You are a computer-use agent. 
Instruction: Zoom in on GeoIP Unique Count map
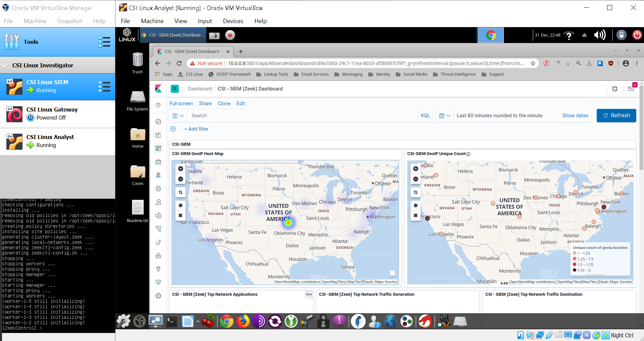[416, 169]
